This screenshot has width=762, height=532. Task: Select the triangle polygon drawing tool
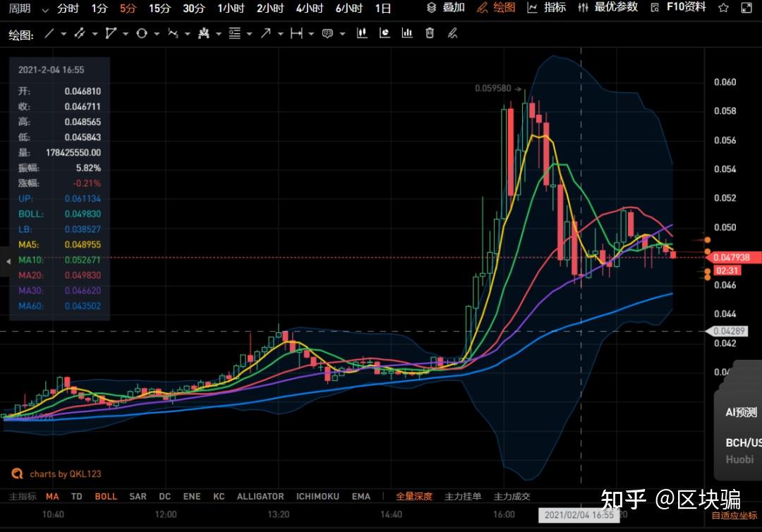click(x=111, y=34)
